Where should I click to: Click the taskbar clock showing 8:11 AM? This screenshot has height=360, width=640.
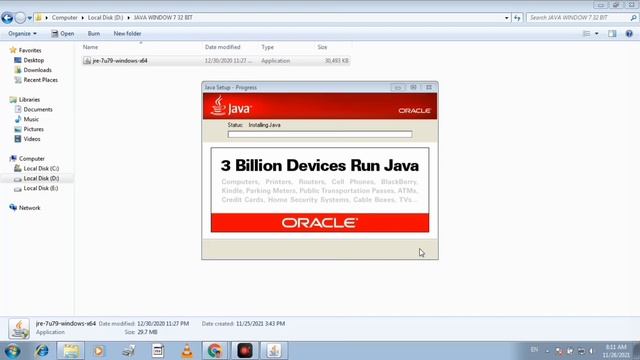point(616,351)
